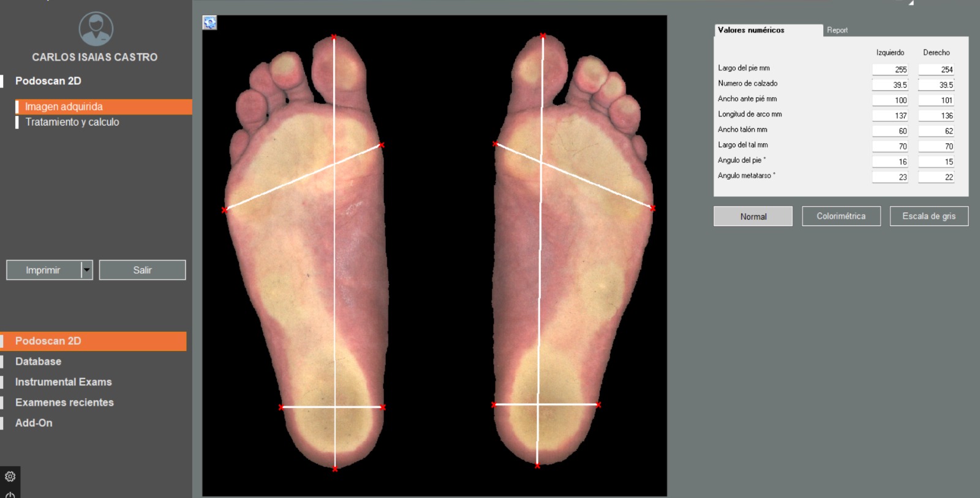
Task: Click left Largo del tal value 70
Action: tap(890, 146)
